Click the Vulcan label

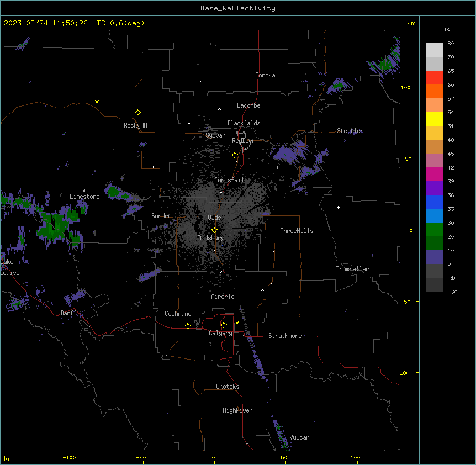(x=299, y=437)
